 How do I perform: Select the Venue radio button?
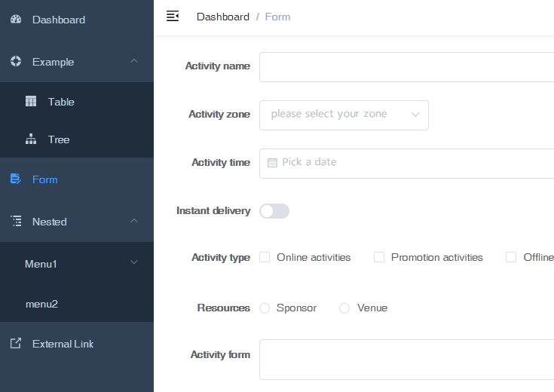coord(344,308)
